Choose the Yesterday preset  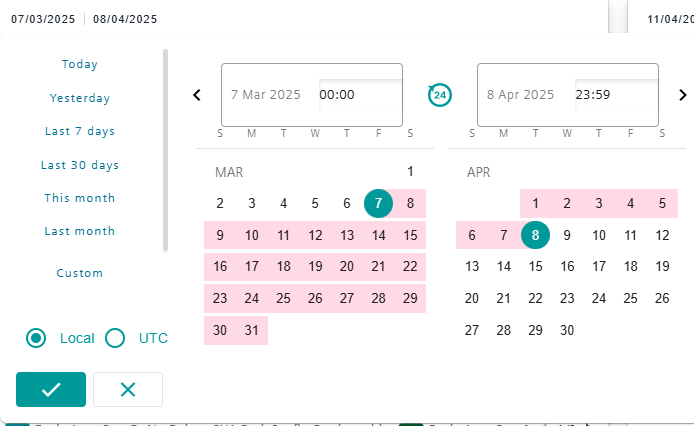[x=80, y=98]
